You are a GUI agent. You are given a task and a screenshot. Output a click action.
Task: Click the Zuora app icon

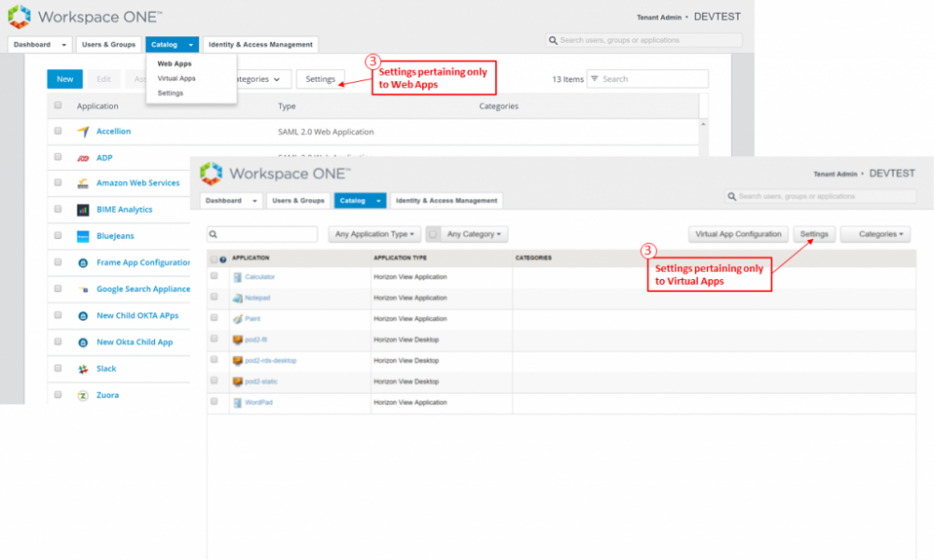coord(82,395)
